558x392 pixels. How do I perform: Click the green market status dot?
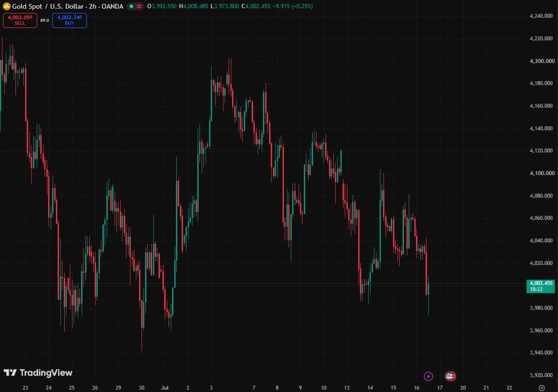click(131, 6)
